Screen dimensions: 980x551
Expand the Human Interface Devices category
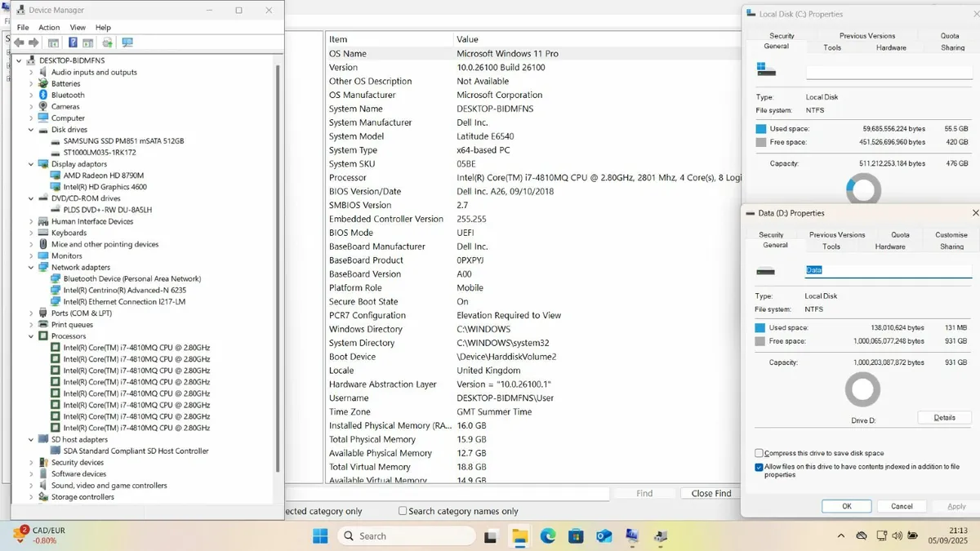[x=32, y=221]
